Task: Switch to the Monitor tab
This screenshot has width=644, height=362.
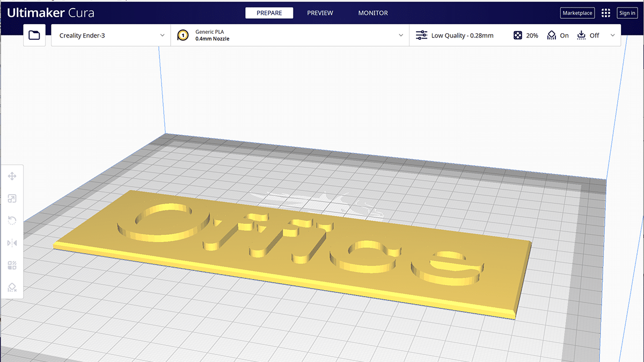Action: point(373,13)
